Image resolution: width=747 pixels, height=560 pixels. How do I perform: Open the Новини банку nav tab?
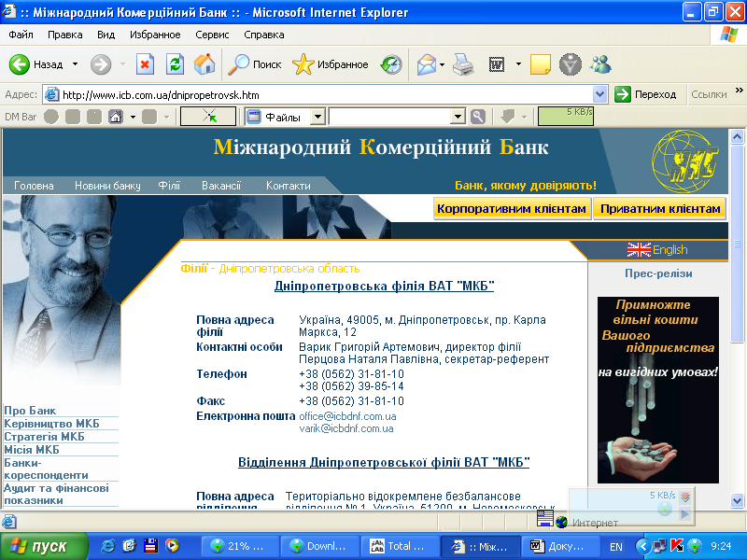pyautogui.click(x=107, y=186)
